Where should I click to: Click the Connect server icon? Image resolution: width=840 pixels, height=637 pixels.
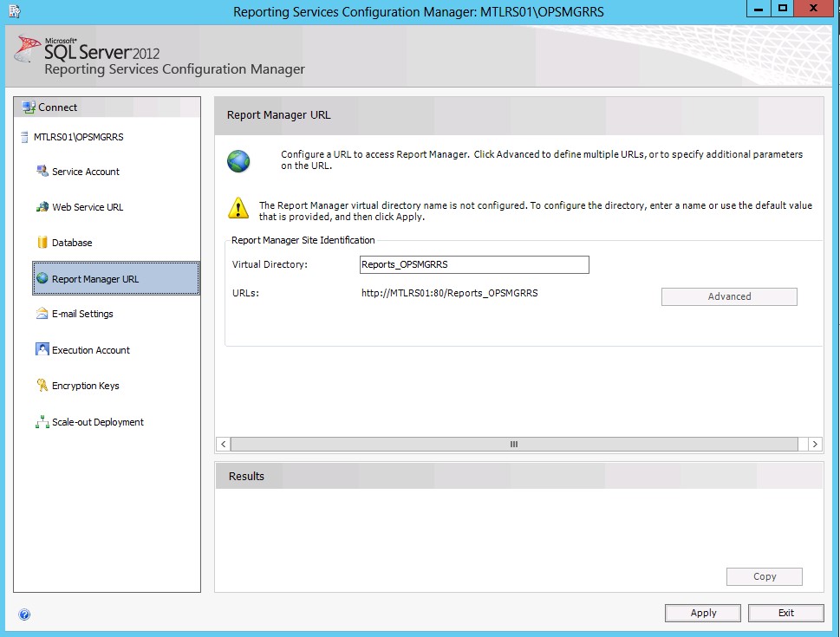click(x=29, y=107)
